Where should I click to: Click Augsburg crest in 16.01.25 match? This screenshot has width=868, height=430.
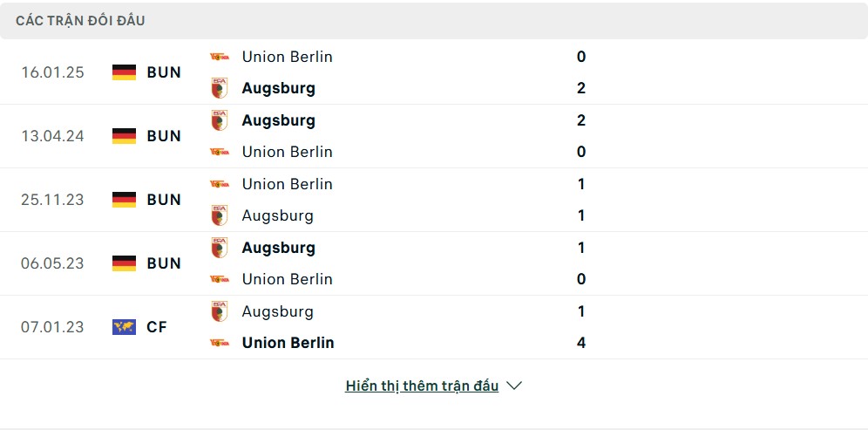[220, 88]
